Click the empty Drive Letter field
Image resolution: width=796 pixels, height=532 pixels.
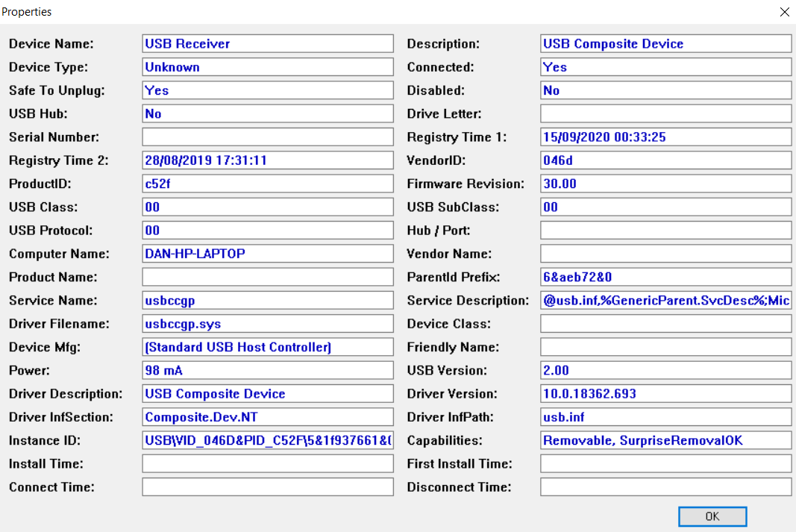tap(665, 113)
